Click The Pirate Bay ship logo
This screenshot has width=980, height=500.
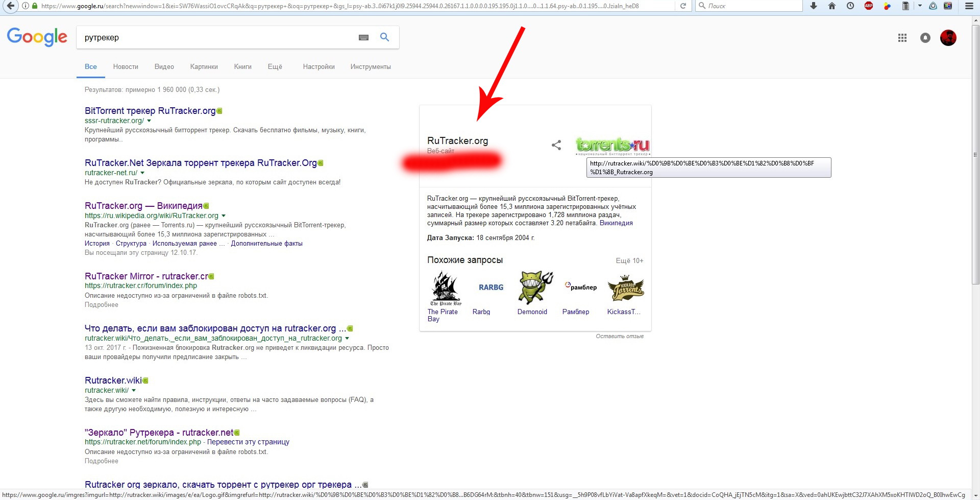tap(446, 289)
